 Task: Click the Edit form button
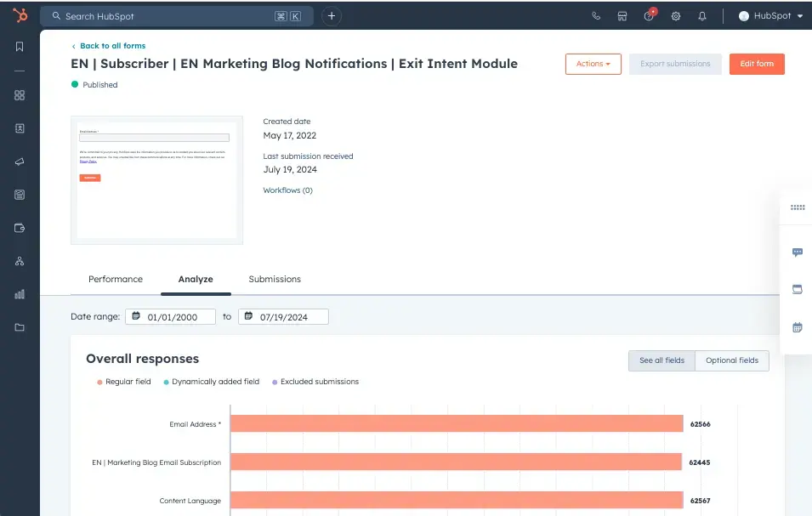tap(757, 64)
